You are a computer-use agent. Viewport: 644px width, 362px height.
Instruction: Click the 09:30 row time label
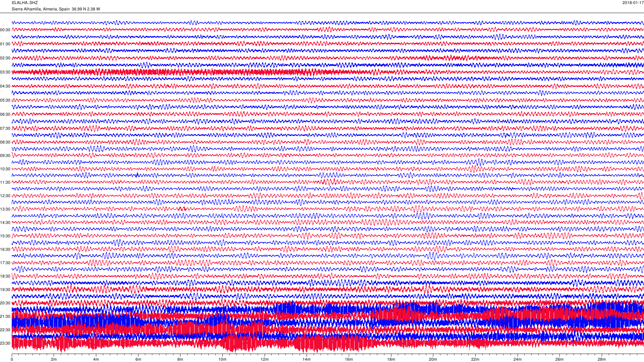pos(5,156)
